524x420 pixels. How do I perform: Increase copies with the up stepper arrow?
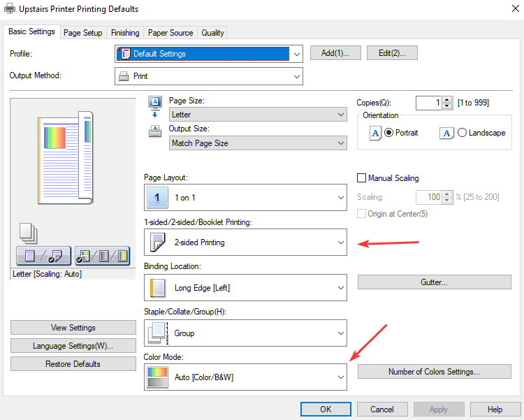point(448,99)
